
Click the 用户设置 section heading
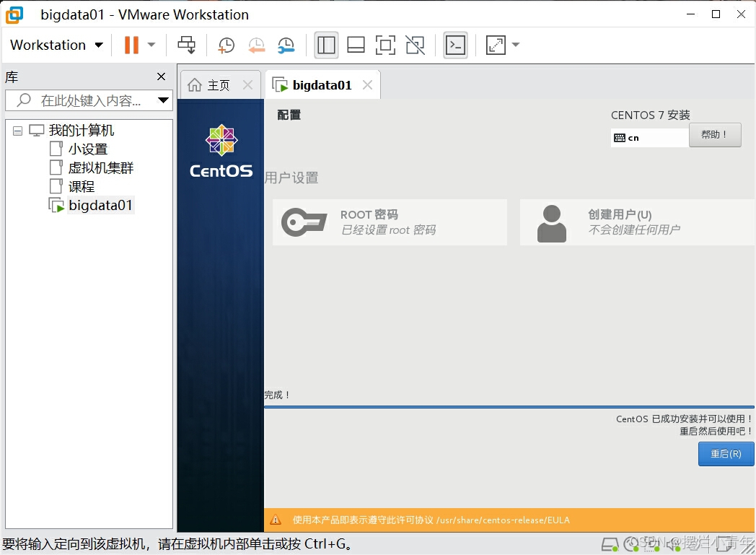point(291,178)
